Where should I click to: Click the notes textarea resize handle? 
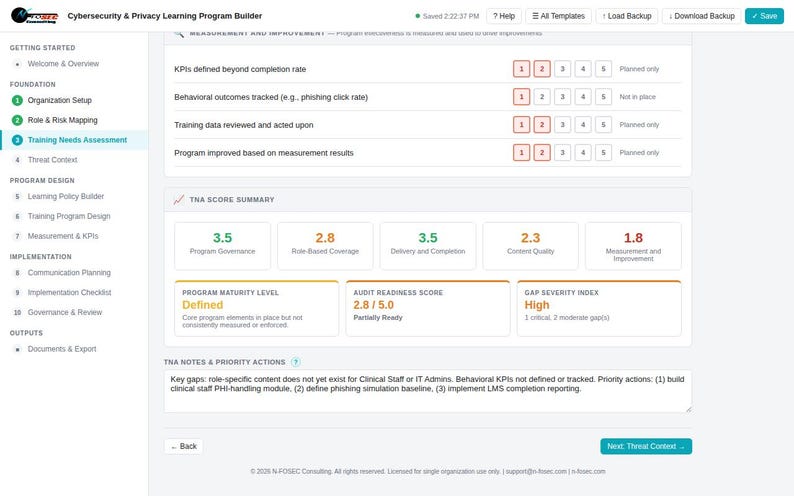coord(688,409)
